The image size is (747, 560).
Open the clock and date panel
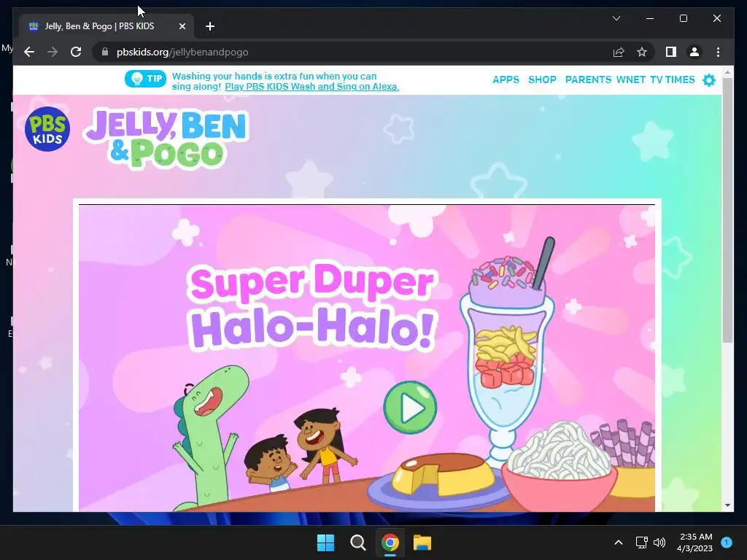pyautogui.click(x=694, y=542)
